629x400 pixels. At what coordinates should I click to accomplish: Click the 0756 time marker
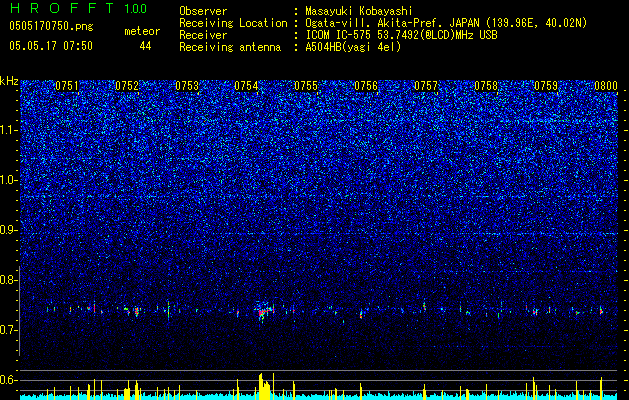coord(366,86)
